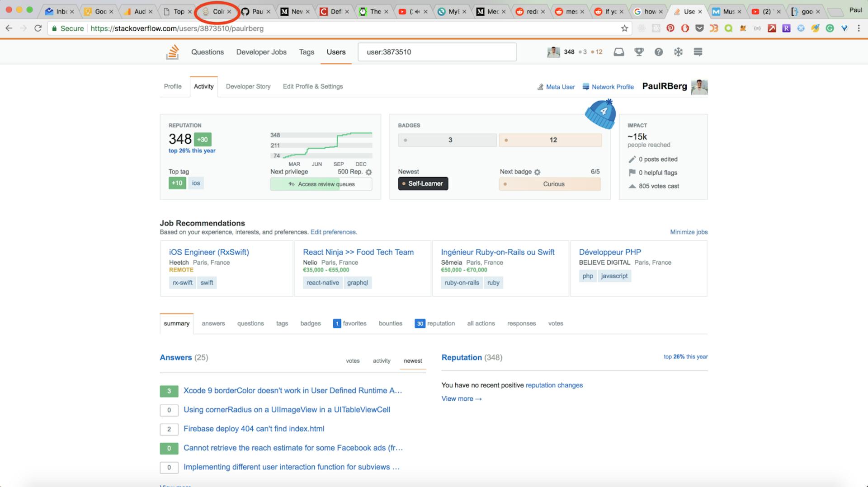Click the next privilege settings gear
The width and height of the screenshot is (868, 487).
[x=369, y=172]
